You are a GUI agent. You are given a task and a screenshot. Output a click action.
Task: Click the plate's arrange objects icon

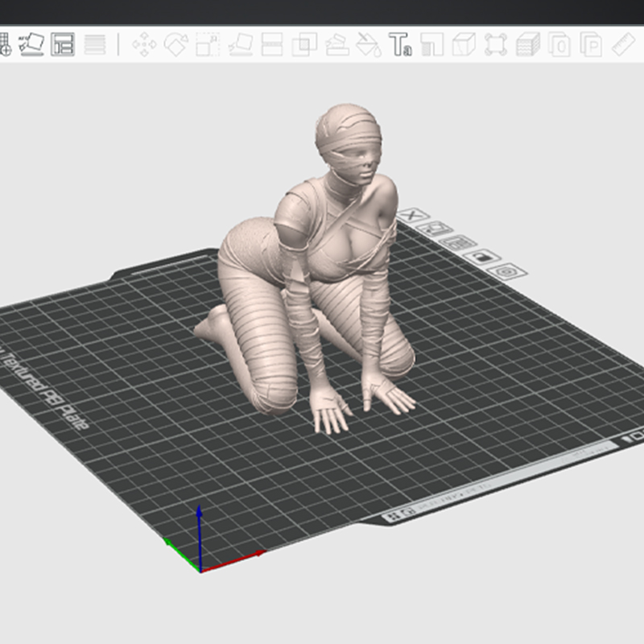[x=458, y=243]
